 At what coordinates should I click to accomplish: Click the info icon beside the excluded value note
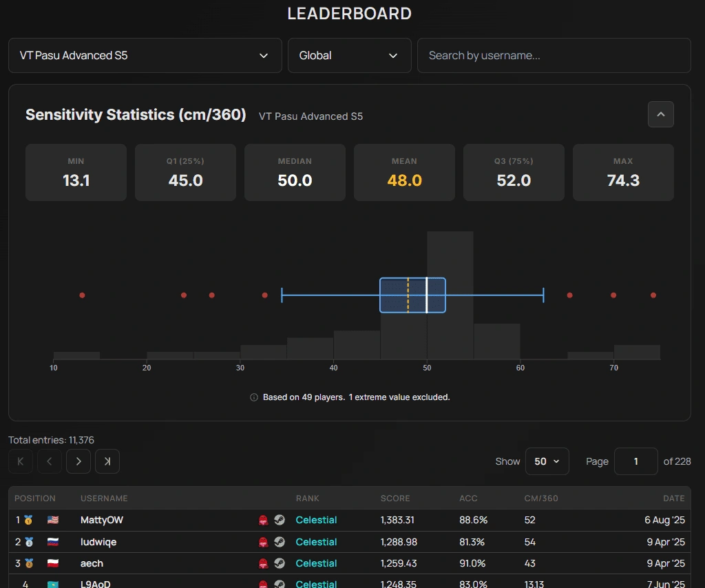[x=255, y=397]
